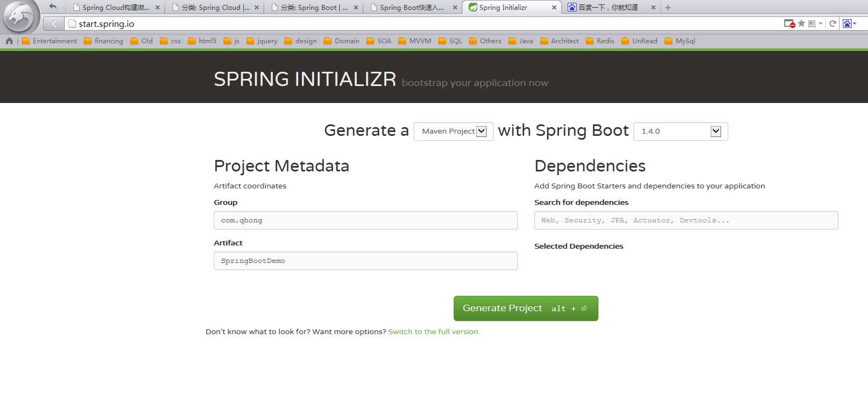Open the Architect bookmark folder
This screenshot has height=395, width=868.
click(559, 41)
